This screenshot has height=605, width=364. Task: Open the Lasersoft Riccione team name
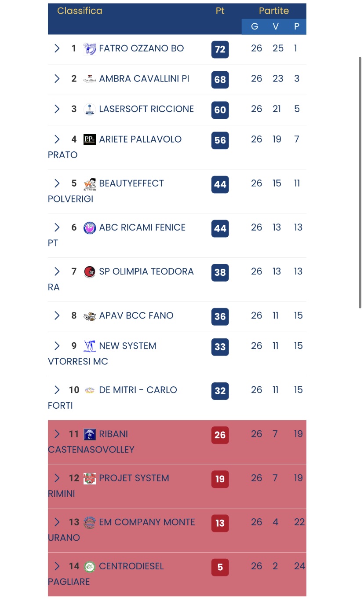click(x=146, y=109)
